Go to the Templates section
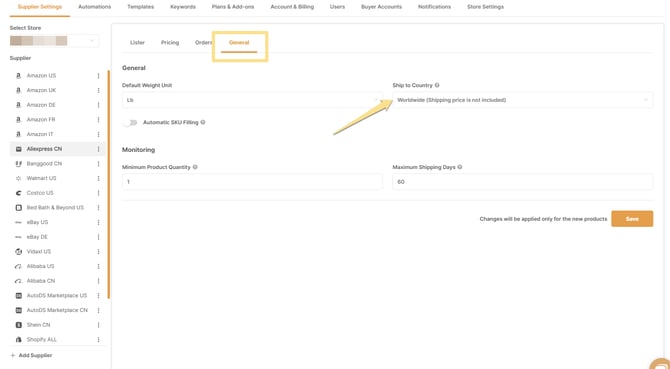670x369 pixels. [x=141, y=7]
